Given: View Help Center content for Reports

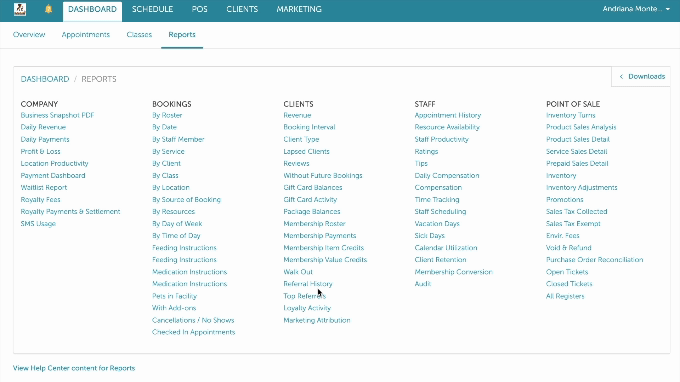Looking at the screenshot, I should (x=74, y=368).
